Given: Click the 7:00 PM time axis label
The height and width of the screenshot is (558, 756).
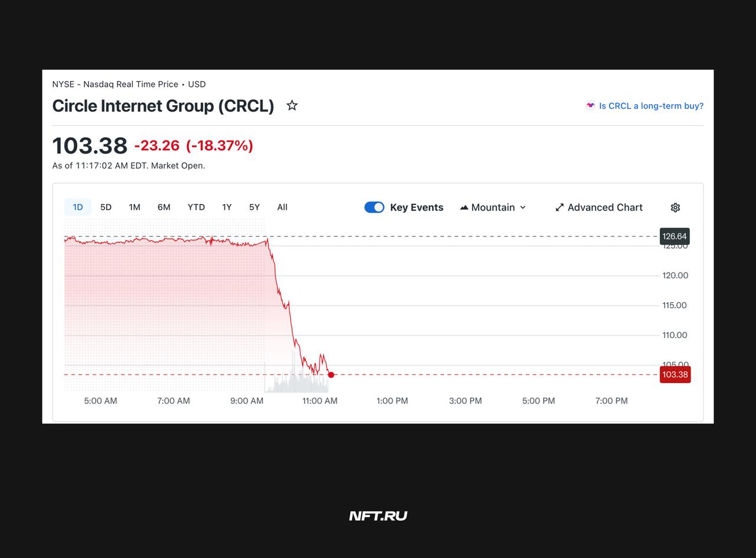Looking at the screenshot, I should pos(612,401).
